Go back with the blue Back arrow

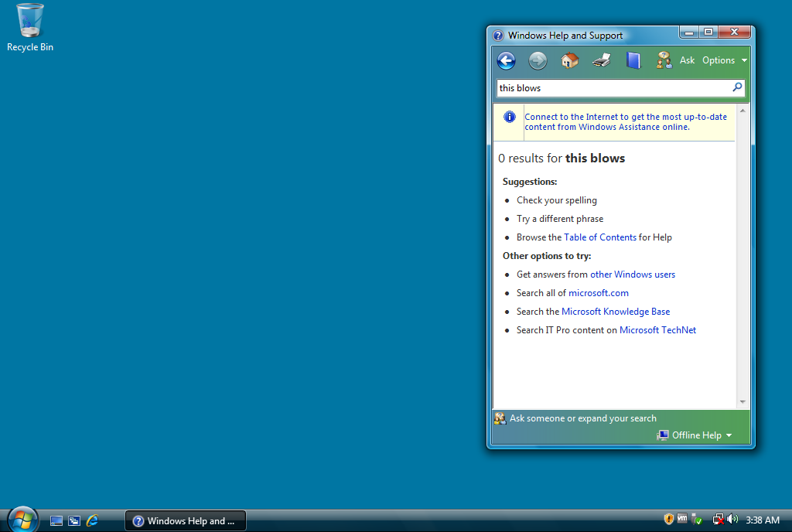coord(506,60)
